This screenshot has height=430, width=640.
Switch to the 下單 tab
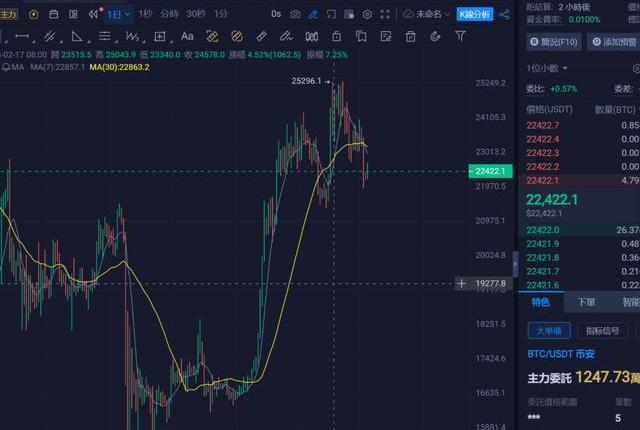(586, 302)
